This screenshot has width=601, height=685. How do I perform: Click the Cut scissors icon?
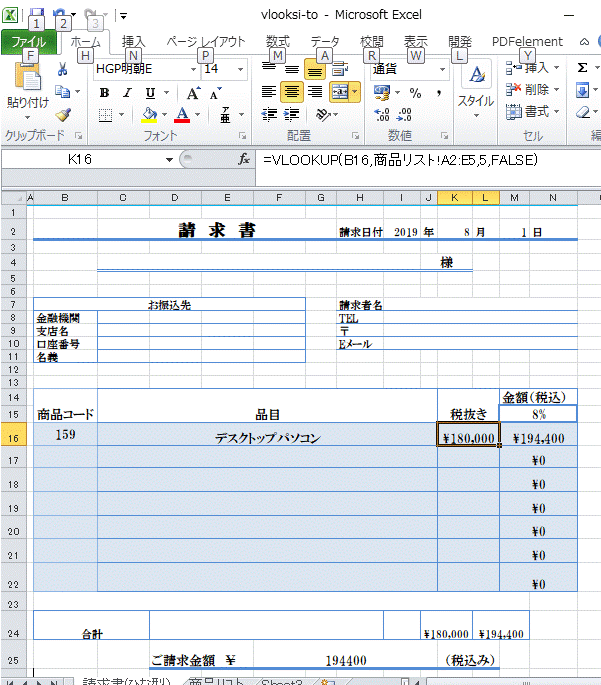tap(62, 69)
